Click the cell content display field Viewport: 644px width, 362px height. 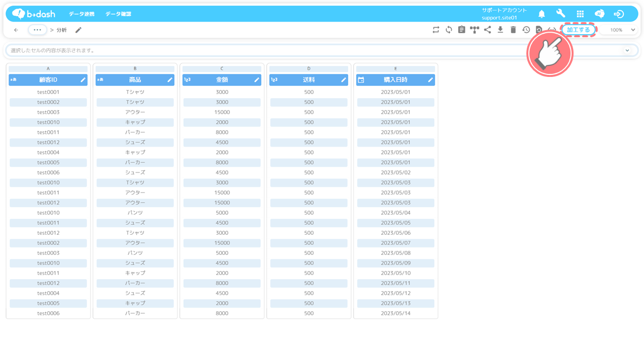coord(322,50)
